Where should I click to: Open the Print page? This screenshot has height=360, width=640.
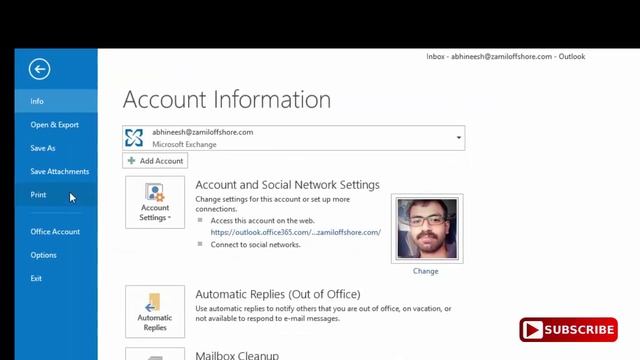tap(56, 195)
